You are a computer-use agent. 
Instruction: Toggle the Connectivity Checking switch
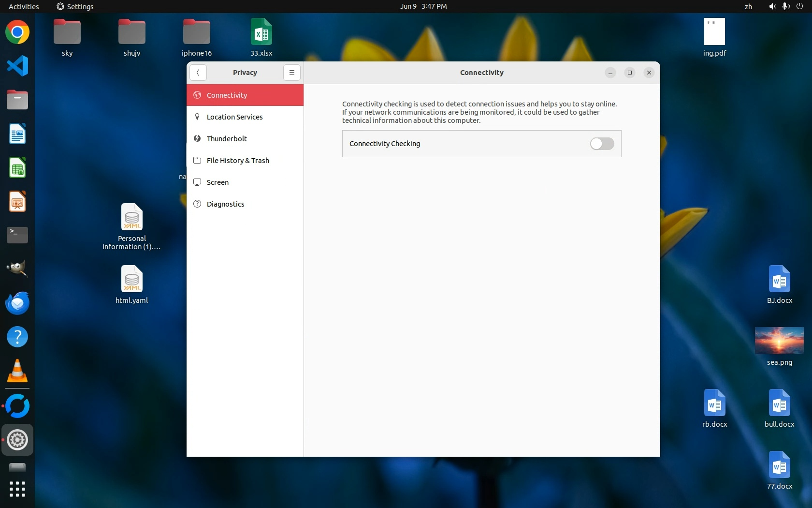pyautogui.click(x=602, y=144)
